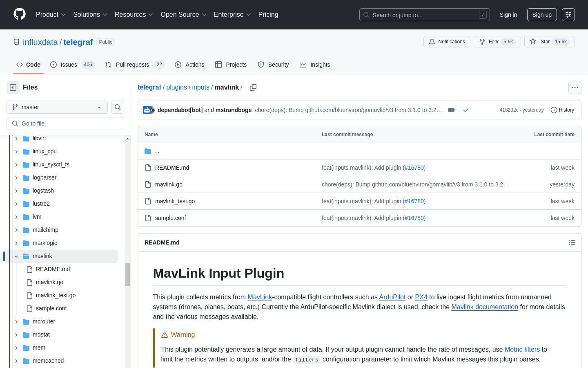Open the Solutions menu
Image resolution: width=588 pixels, height=368 pixels.
(90, 15)
